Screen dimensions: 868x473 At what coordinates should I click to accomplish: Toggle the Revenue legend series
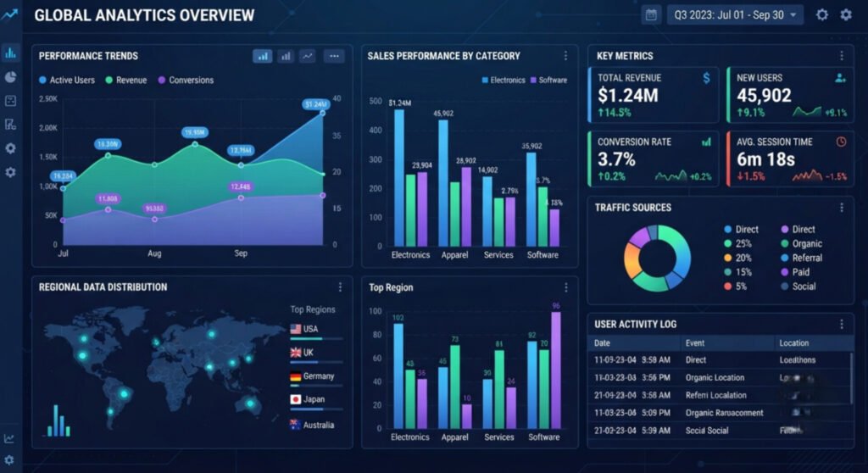point(126,81)
